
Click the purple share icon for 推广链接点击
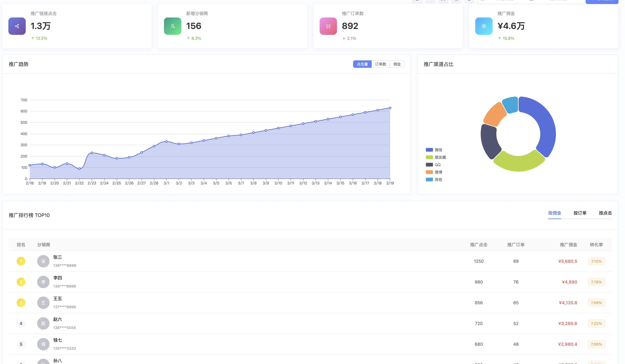click(x=17, y=26)
